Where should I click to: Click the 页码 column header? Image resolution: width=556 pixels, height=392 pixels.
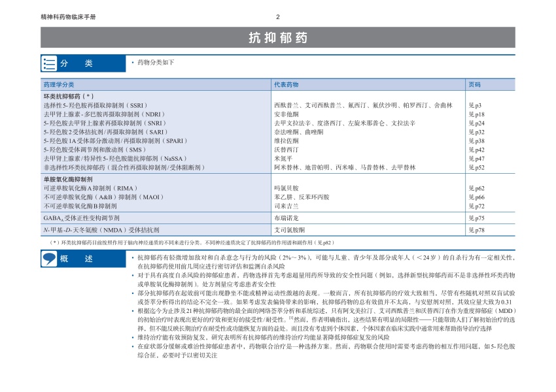coord(474,85)
